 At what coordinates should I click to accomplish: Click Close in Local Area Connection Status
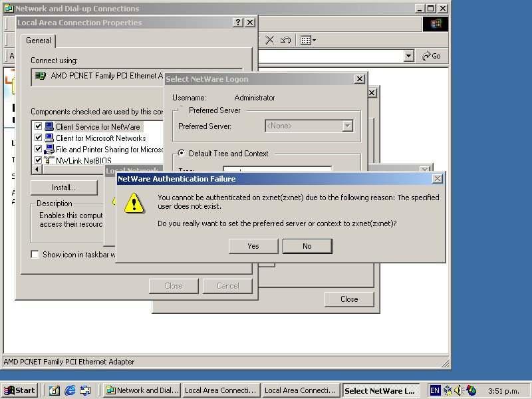point(349,299)
